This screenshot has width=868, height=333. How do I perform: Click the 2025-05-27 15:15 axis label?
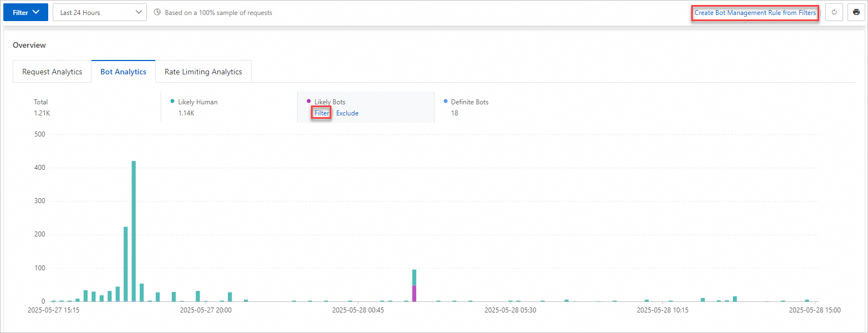(x=54, y=310)
